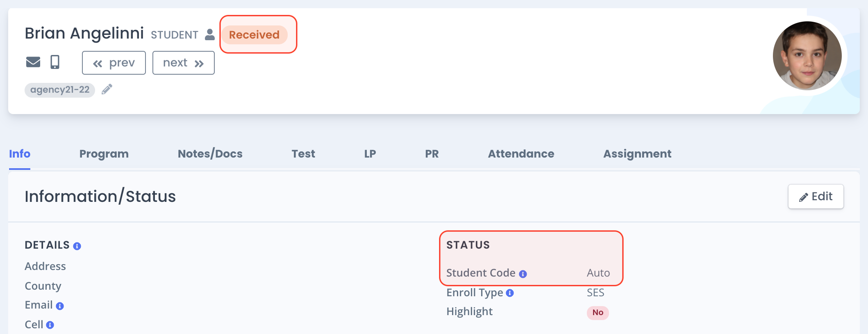The image size is (868, 334).
Task: Go to next student record
Action: [x=184, y=63]
